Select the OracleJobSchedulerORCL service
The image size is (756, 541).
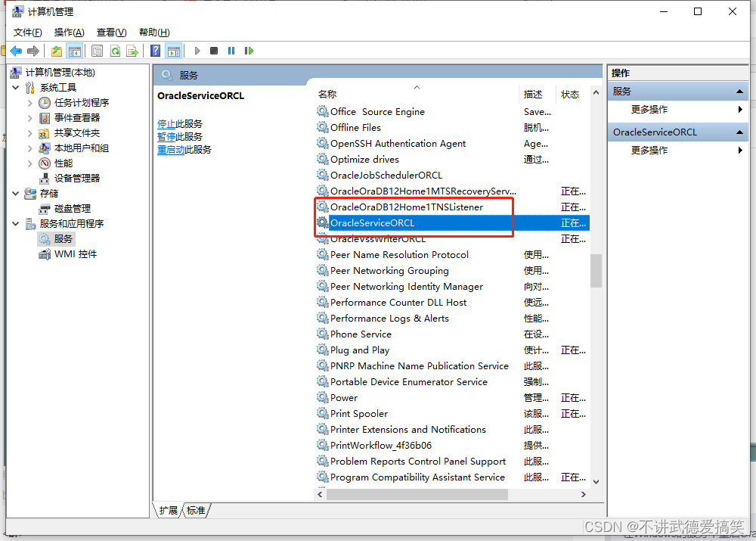tap(386, 176)
